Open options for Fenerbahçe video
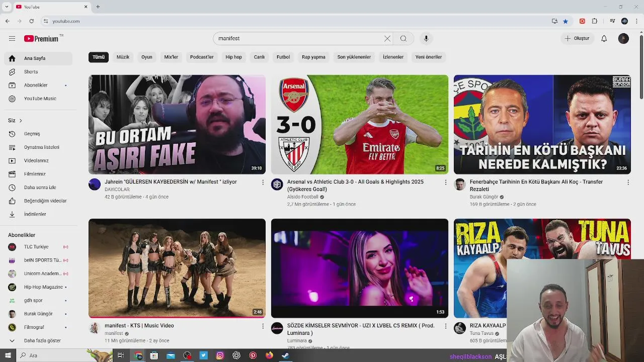The image size is (644, 362). point(628,183)
